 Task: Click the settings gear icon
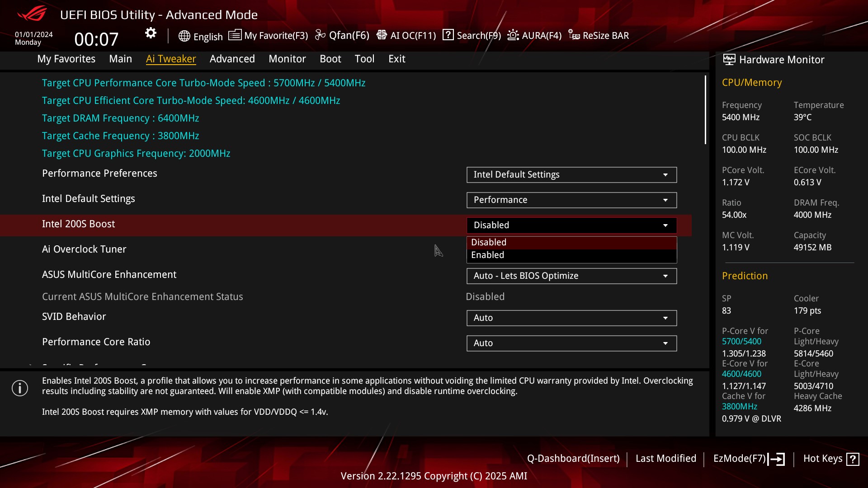tap(151, 33)
